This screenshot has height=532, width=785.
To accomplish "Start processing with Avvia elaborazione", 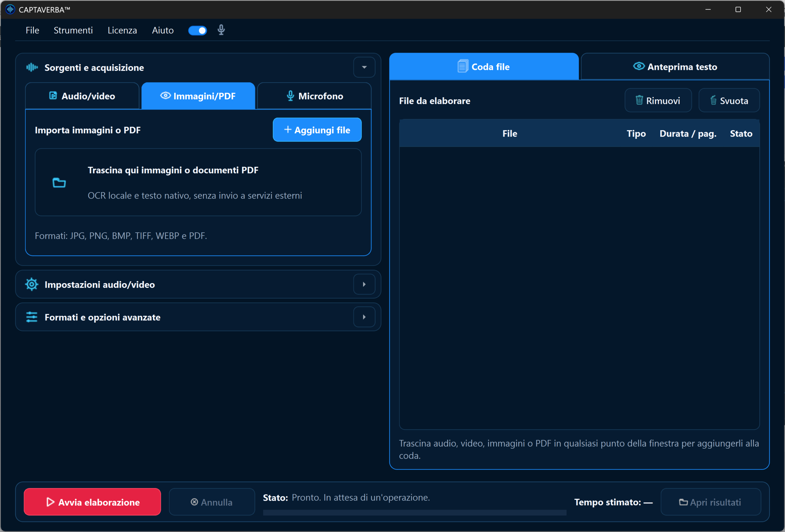I will coord(92,502).
